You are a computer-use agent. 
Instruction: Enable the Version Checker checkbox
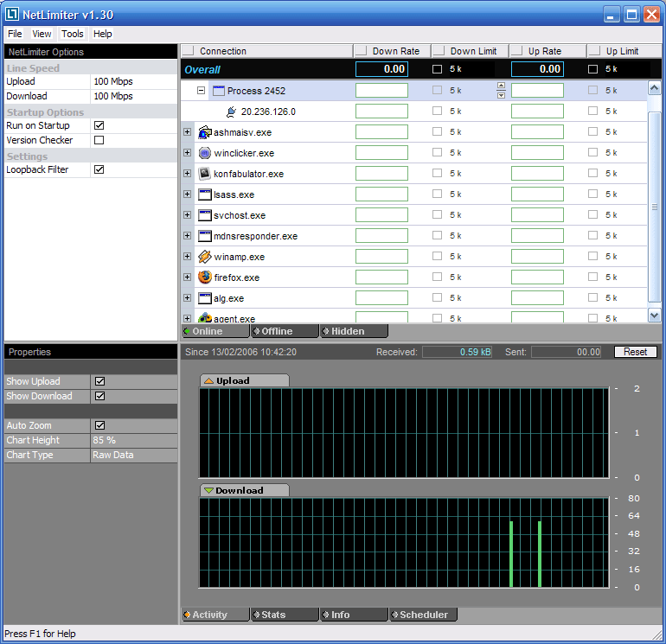(x=99, y=140)
